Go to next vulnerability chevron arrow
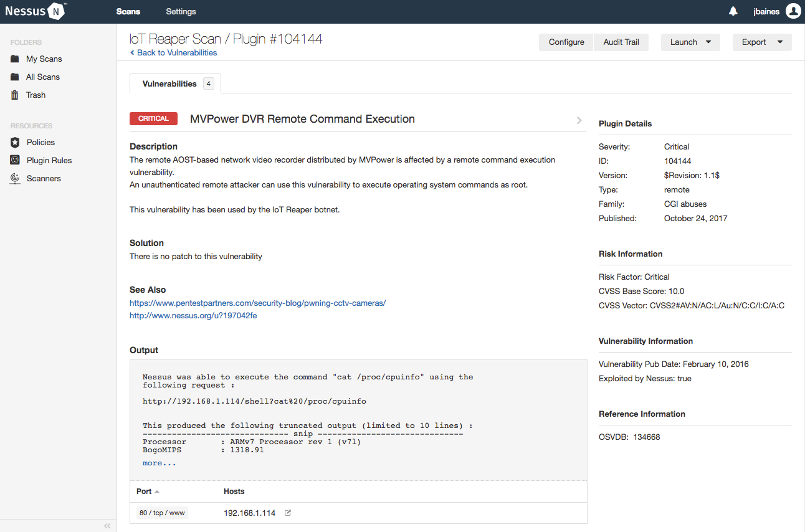Screen dimensions: 805x532 pos(579,120)
